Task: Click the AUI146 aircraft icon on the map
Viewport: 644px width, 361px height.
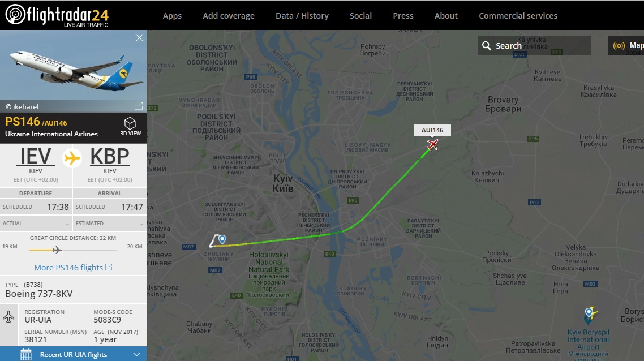Action: (x=433, y=145)
